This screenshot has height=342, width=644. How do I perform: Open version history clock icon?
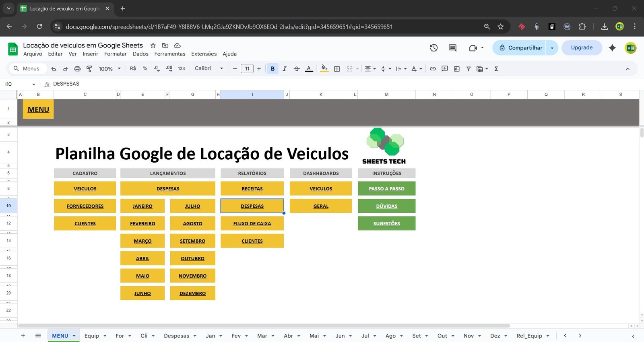[433, 48]
